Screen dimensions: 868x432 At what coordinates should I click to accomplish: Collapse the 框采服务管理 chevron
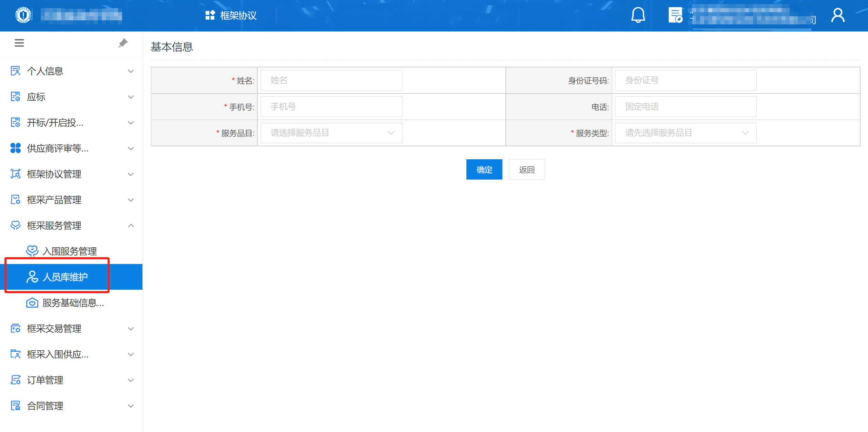point(131,225)
